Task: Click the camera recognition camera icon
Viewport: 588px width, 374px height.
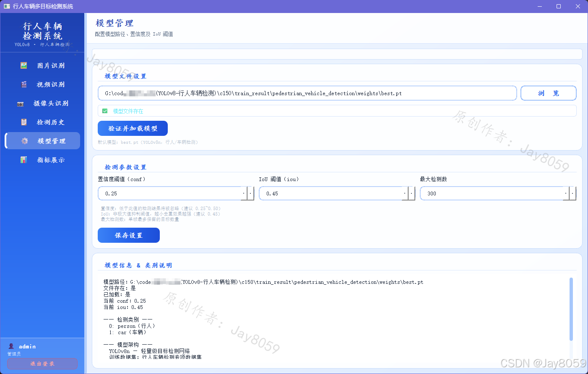Action: pyautogui.click(x=21, y=104)
